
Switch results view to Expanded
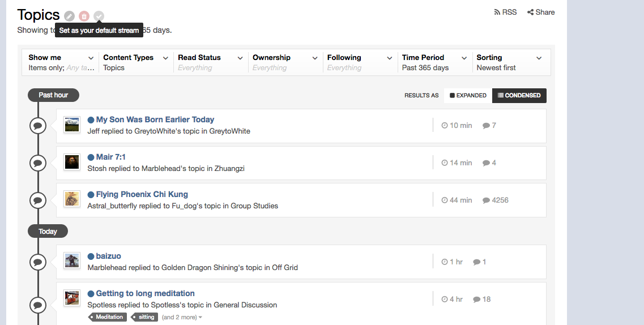468,95
